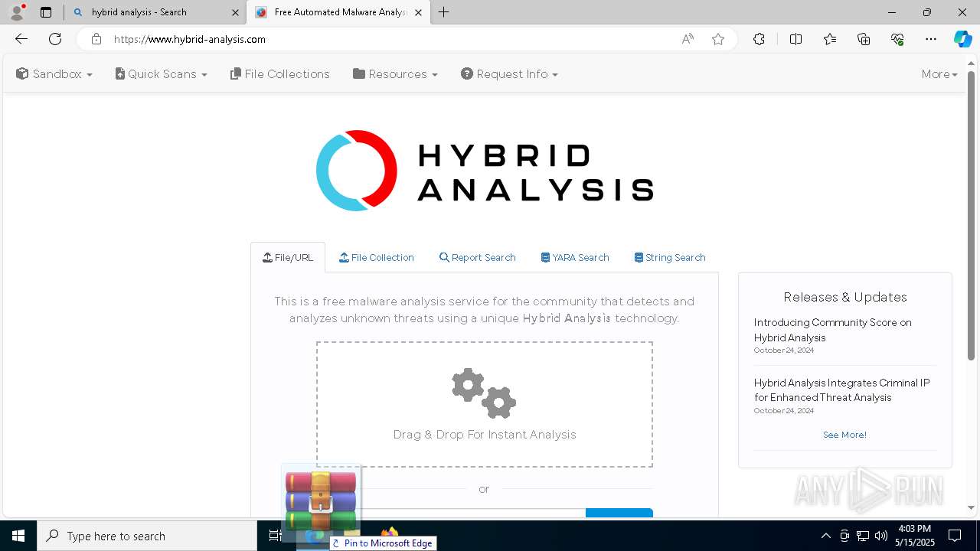Expand the Resources dropdown
980x551 pixels.
395,74
